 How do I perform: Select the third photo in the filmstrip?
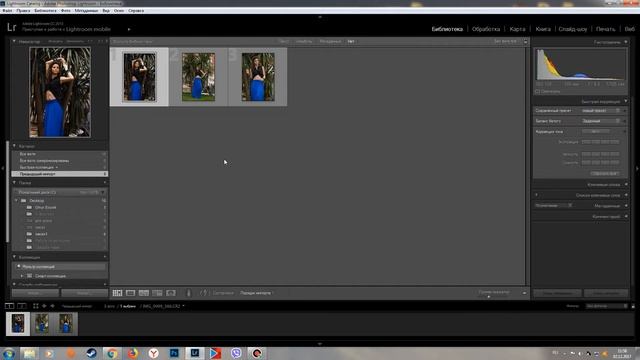pos(66,324)
